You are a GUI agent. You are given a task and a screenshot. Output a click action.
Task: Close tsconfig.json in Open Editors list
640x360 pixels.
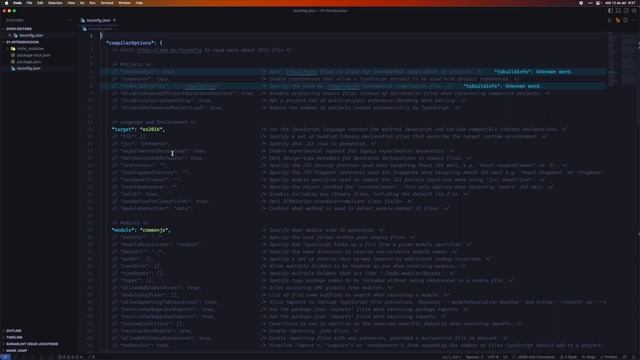coord(10,36)
